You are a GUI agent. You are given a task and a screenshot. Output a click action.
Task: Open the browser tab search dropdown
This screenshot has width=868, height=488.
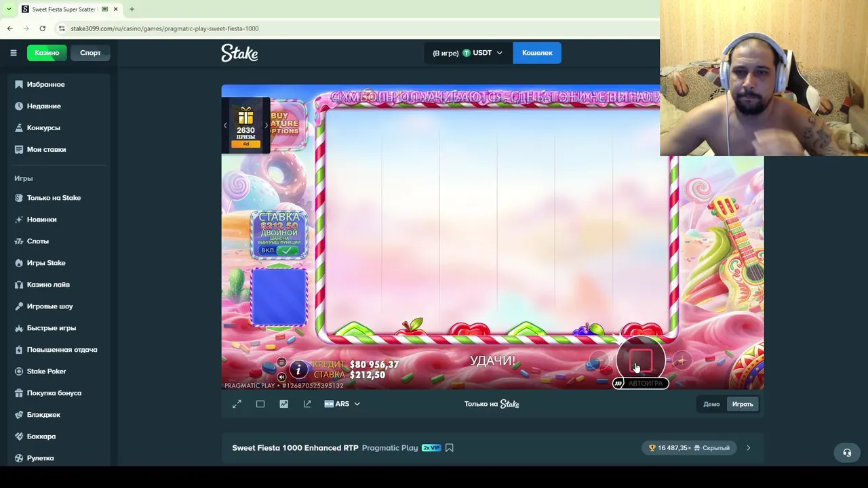8,9
